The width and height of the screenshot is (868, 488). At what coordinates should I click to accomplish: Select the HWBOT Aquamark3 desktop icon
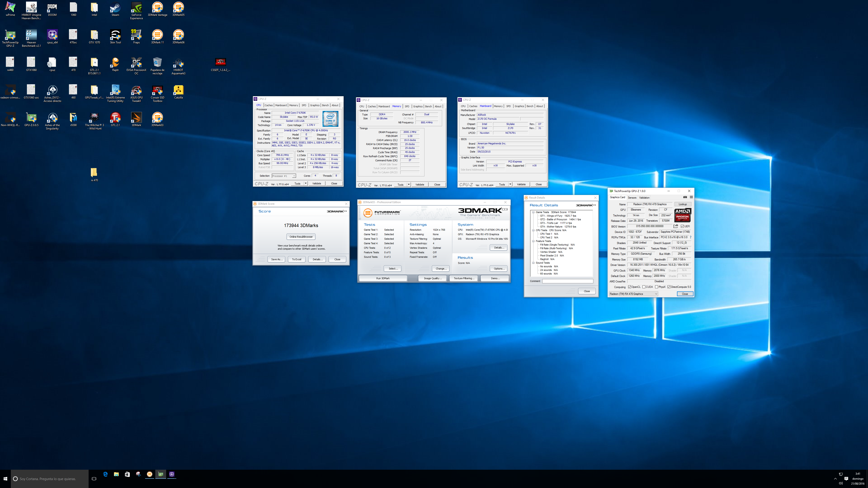pyautogui.click(x=178, y=66)
